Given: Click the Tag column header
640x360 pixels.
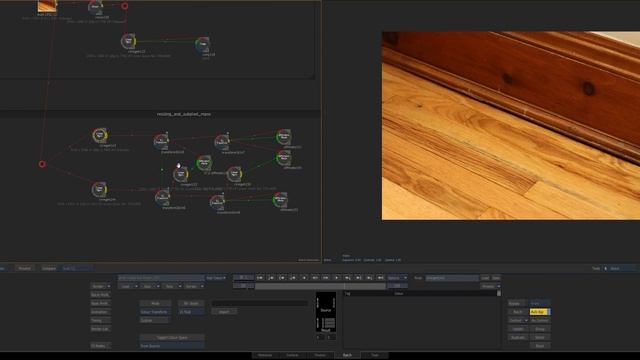Looking at the screenshot, I should pos(347,293).
